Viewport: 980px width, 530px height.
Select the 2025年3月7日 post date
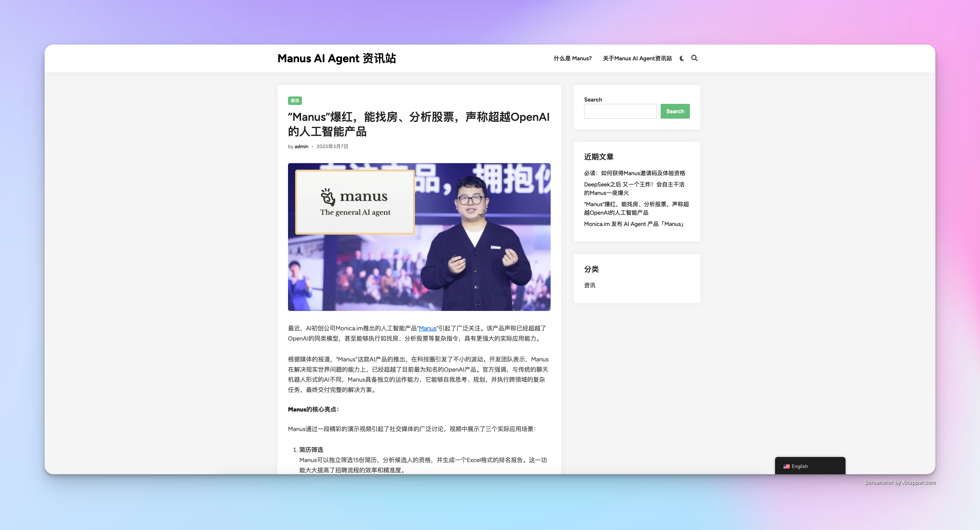coord(332,147)
